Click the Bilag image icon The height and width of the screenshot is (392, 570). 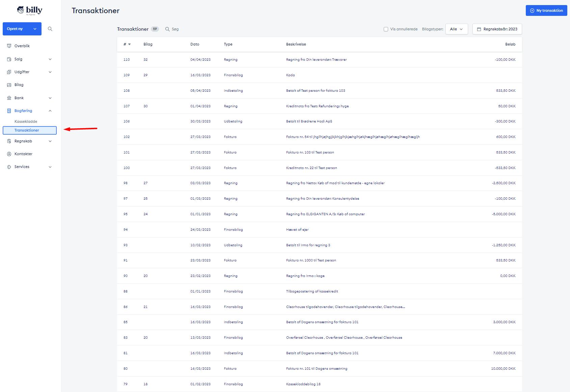point(9,85)
